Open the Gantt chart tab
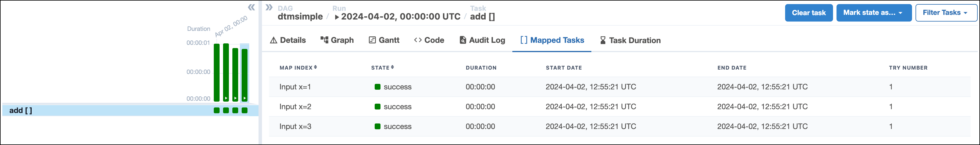Image resolution: width=980 pixels, height=145 pixels. (x=384, y=40)
